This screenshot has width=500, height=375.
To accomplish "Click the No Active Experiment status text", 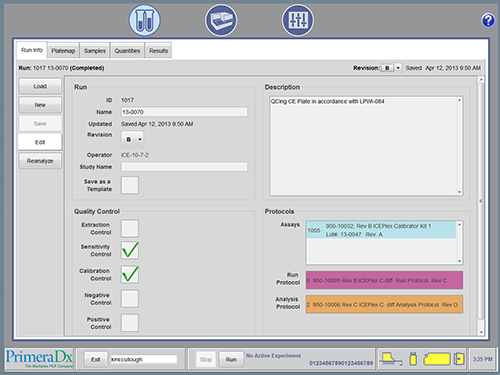I will tap(273, 356).
